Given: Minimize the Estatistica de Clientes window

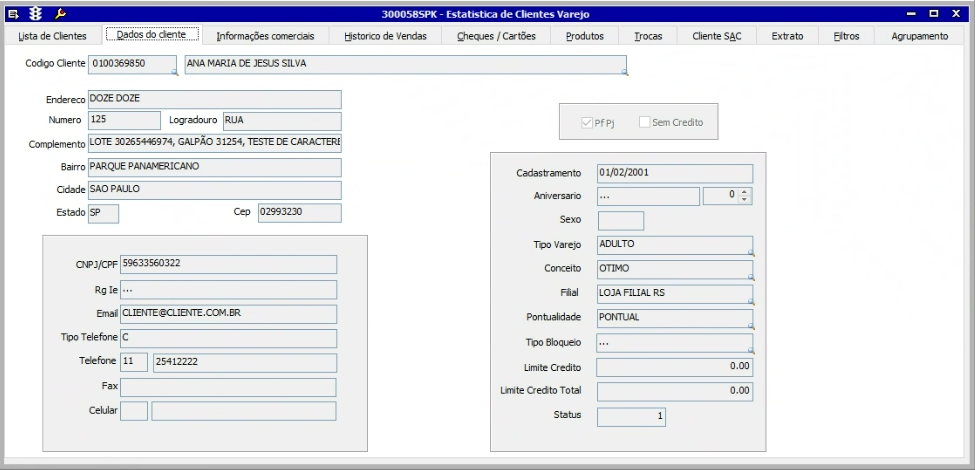Looking at the screenshot, I should click(x=912, y=14).
